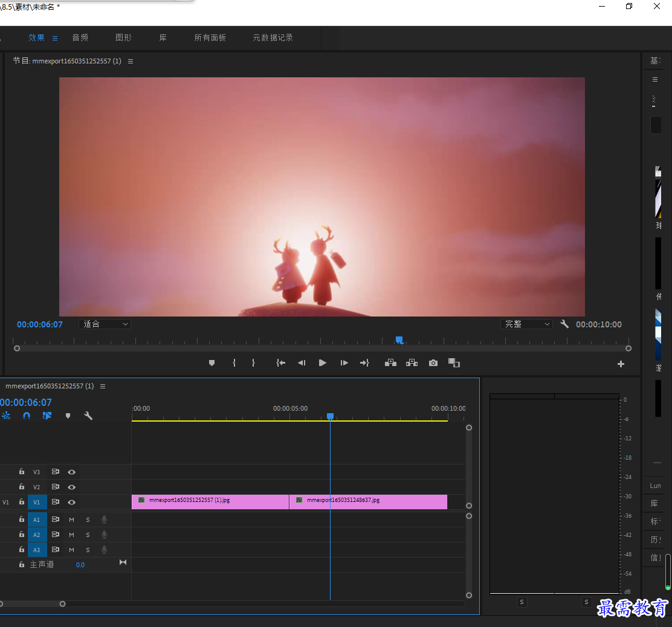
Task: Hide track V2 output eye
Action: (x=71, y=487)
